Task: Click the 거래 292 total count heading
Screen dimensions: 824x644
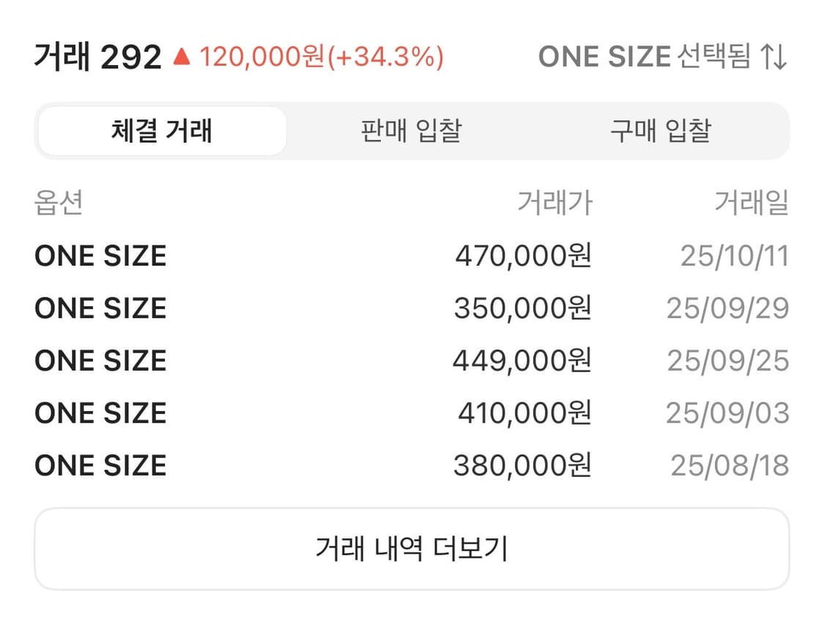Action: [97, 57]
